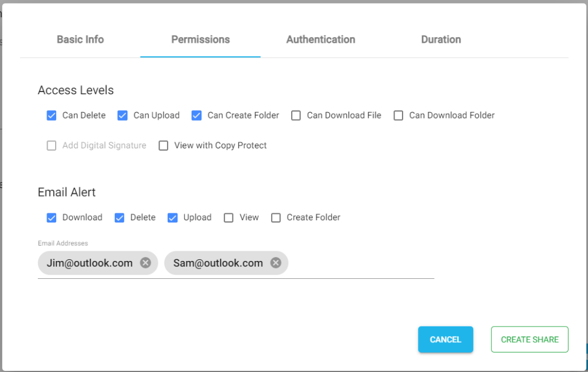Uncheck the Download email alert
The height and width of the screenshot is (372, 588).
[52, 217]
